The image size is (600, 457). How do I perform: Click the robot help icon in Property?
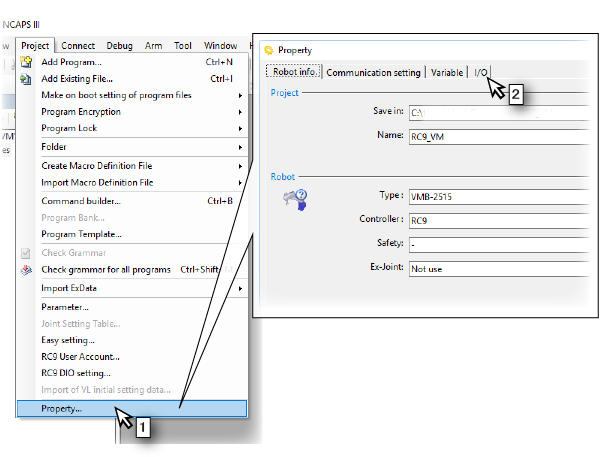pyautogui.click(x=295, y=200)
